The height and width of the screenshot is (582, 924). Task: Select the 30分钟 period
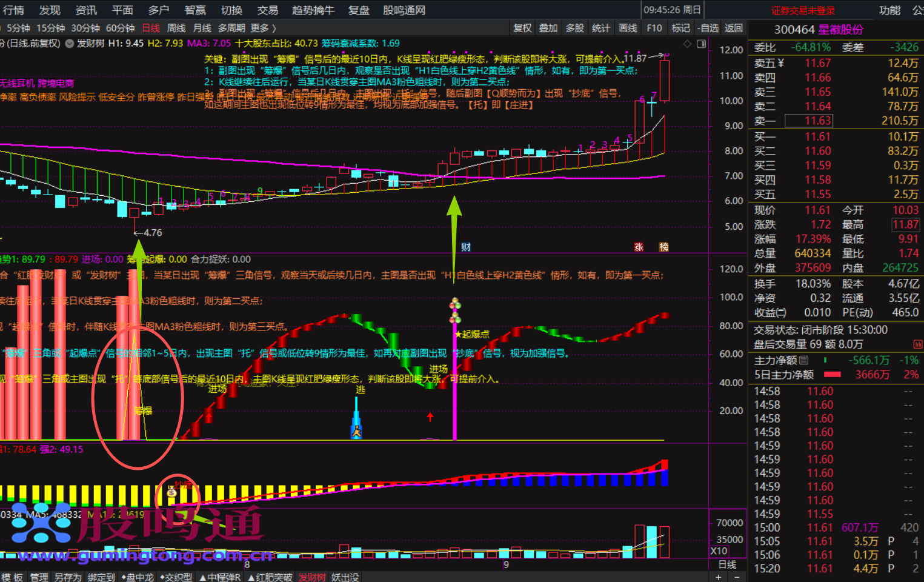click(x=85, y=28)
